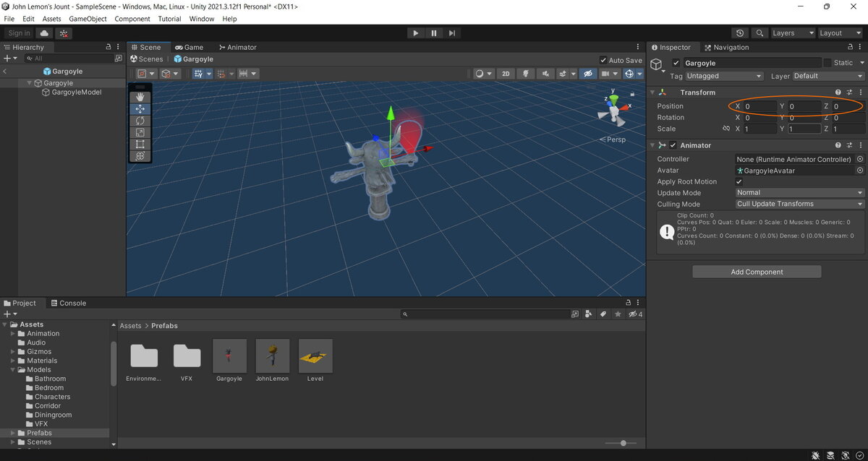Select the Move tool in Scene view
The width and height of the screenshot is (868, 461).
[140, 109]
